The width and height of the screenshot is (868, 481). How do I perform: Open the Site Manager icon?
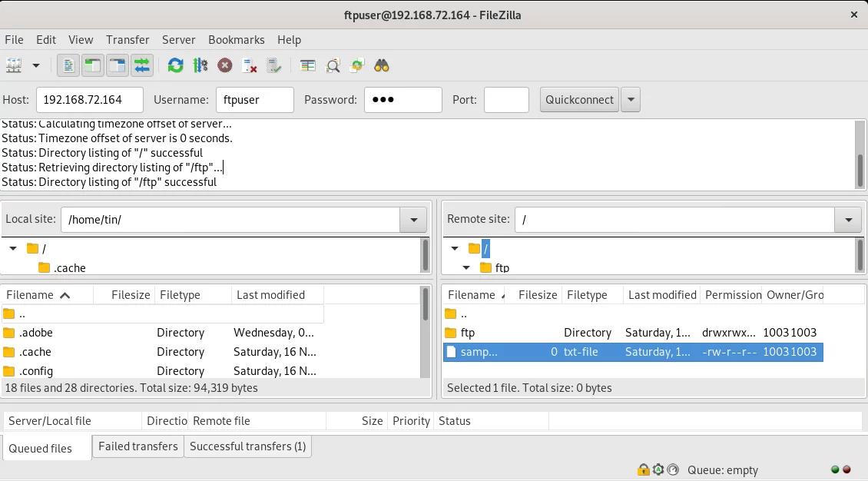(14, 66)
